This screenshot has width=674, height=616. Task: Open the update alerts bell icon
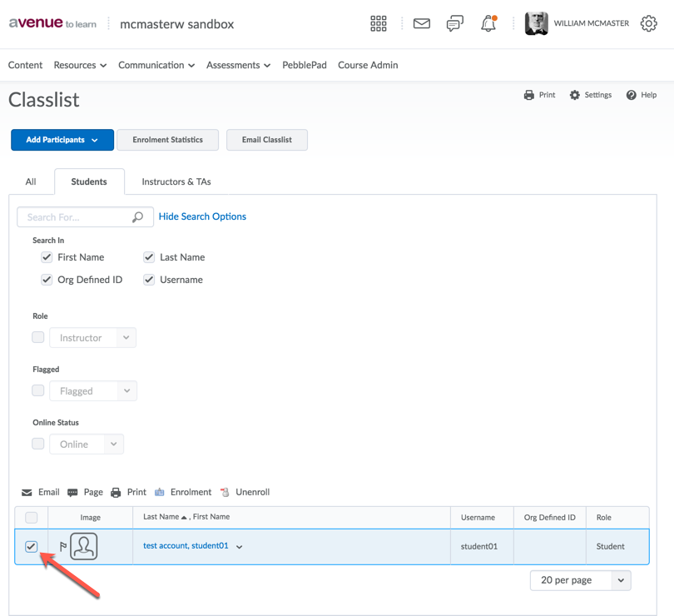488,24
